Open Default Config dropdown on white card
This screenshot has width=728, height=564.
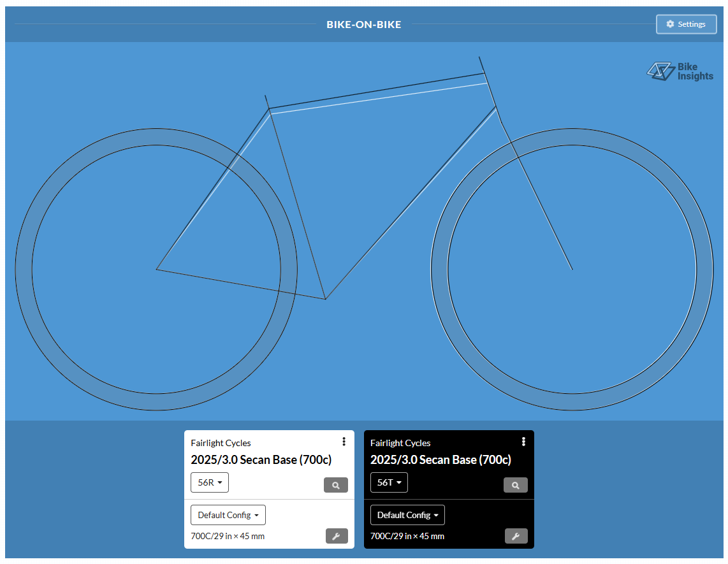click(x=228, y=515)
